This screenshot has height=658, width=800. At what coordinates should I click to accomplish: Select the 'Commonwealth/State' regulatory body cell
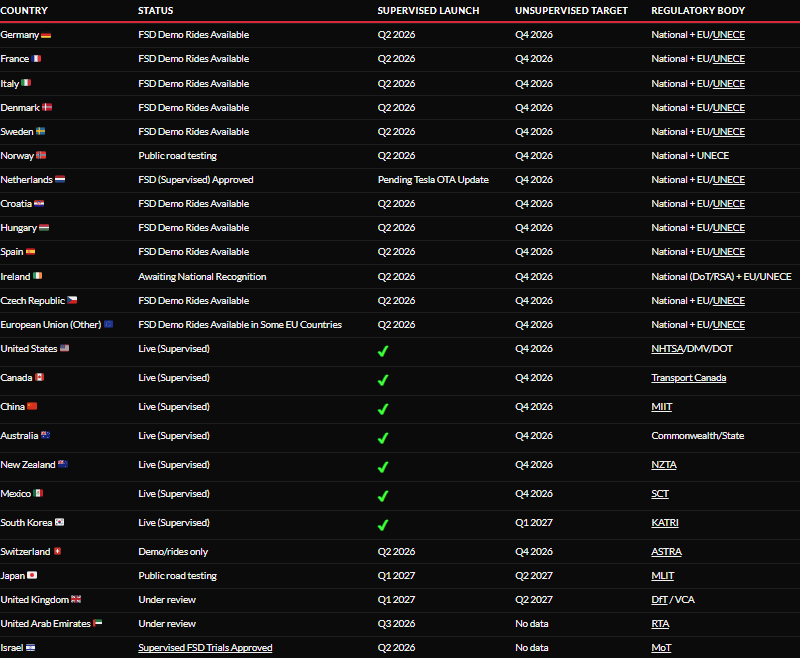click(x=697, y=436)
